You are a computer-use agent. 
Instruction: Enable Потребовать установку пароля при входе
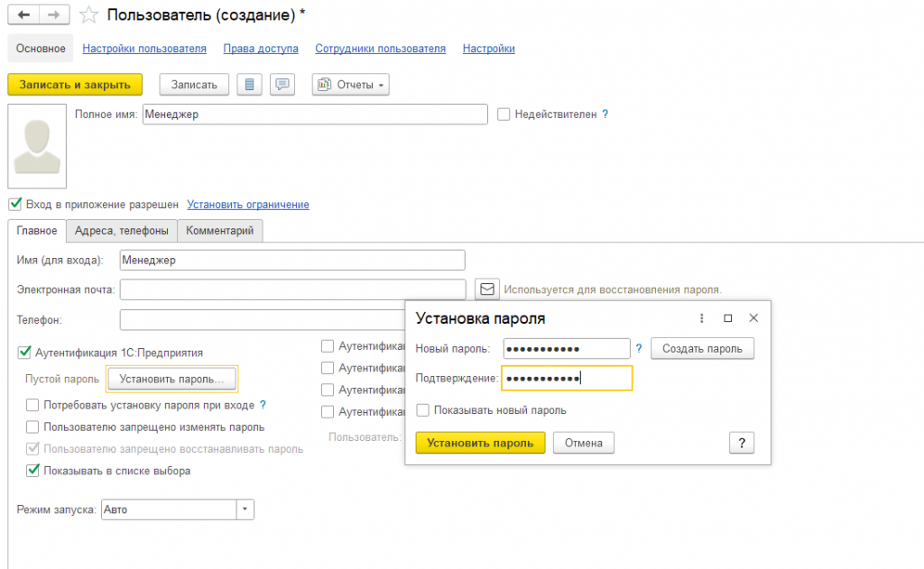click(32, 405)
